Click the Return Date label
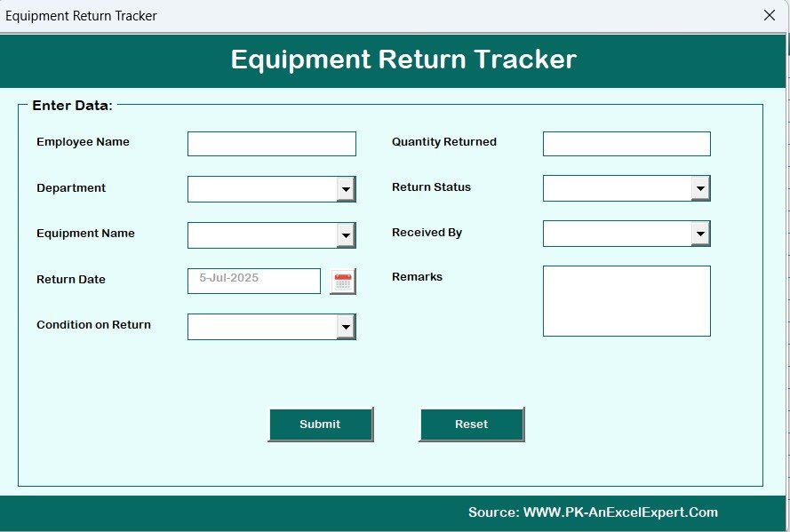Screen dimensions: 790x532 coord(71,280)
